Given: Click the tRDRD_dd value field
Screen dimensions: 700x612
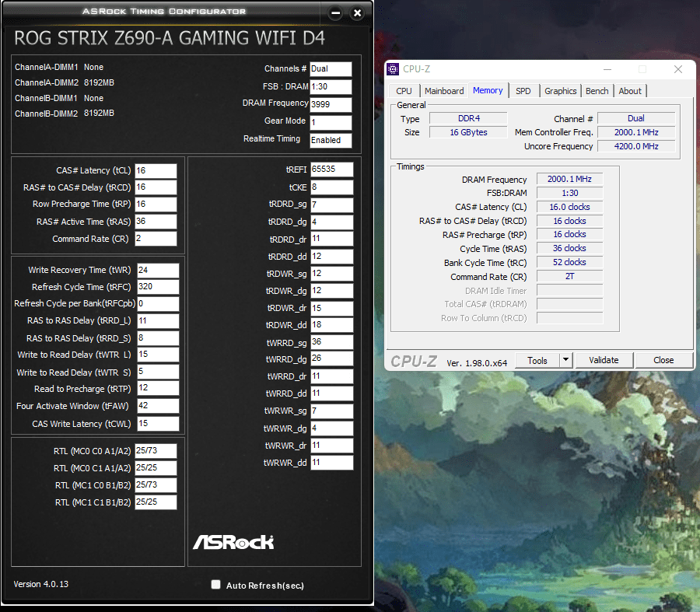Looking at the screenshot, I should 332,257.
